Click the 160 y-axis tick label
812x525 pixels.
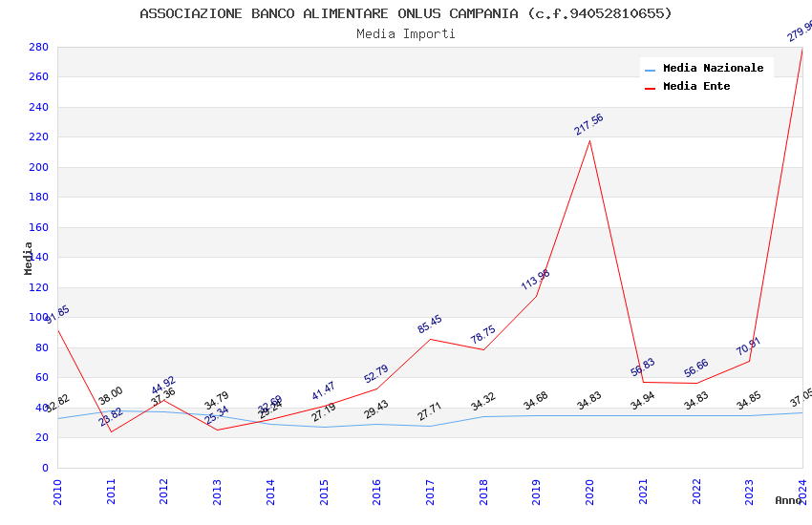38,227
